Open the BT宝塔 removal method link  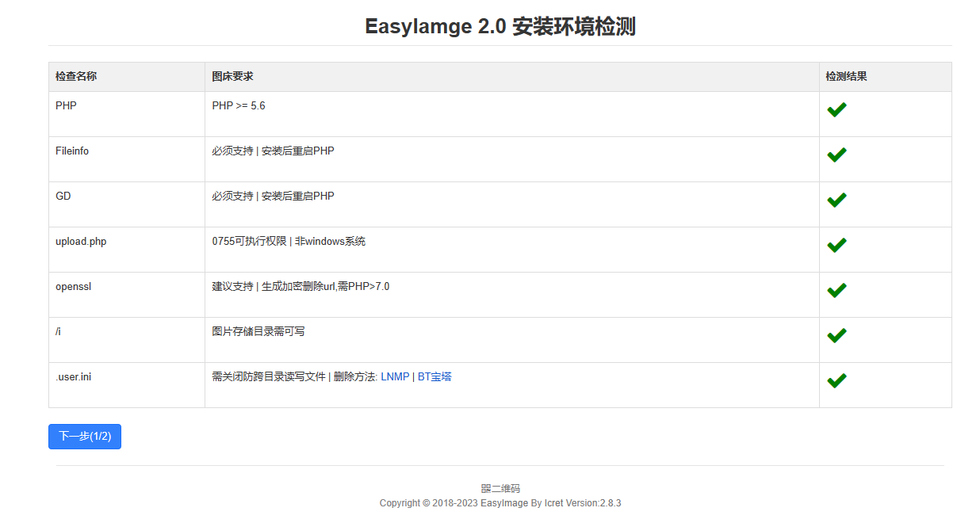point(434,377)
